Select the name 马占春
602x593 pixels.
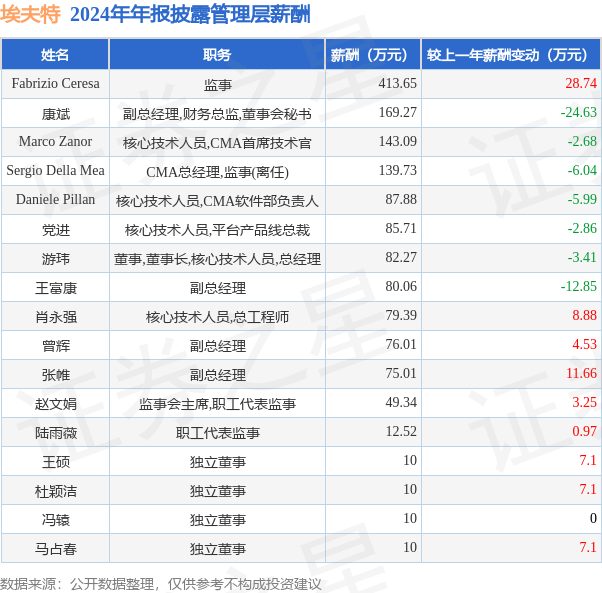click(x=55, y=549)
